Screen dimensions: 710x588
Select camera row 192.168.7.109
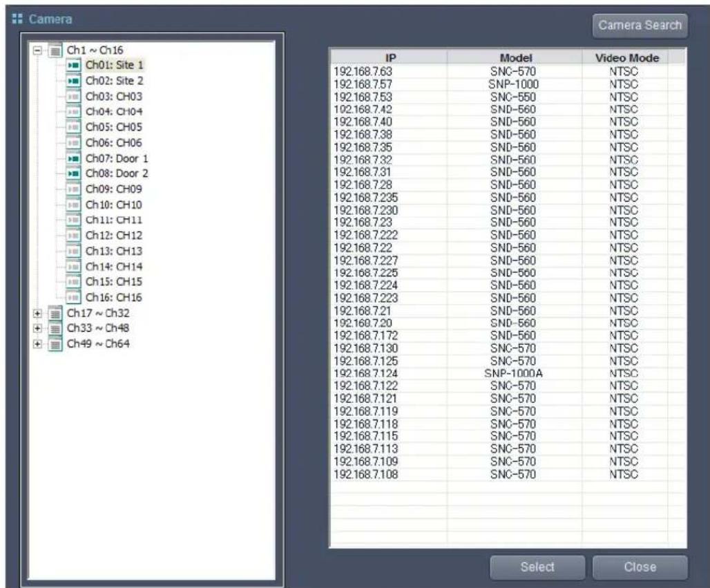point(508,462)
